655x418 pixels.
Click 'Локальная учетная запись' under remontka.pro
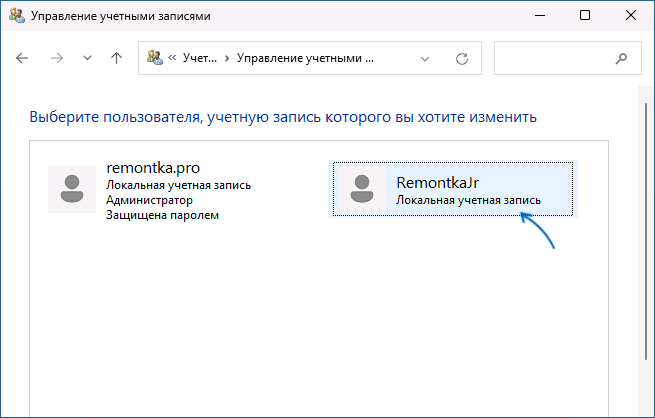point(178,185)
